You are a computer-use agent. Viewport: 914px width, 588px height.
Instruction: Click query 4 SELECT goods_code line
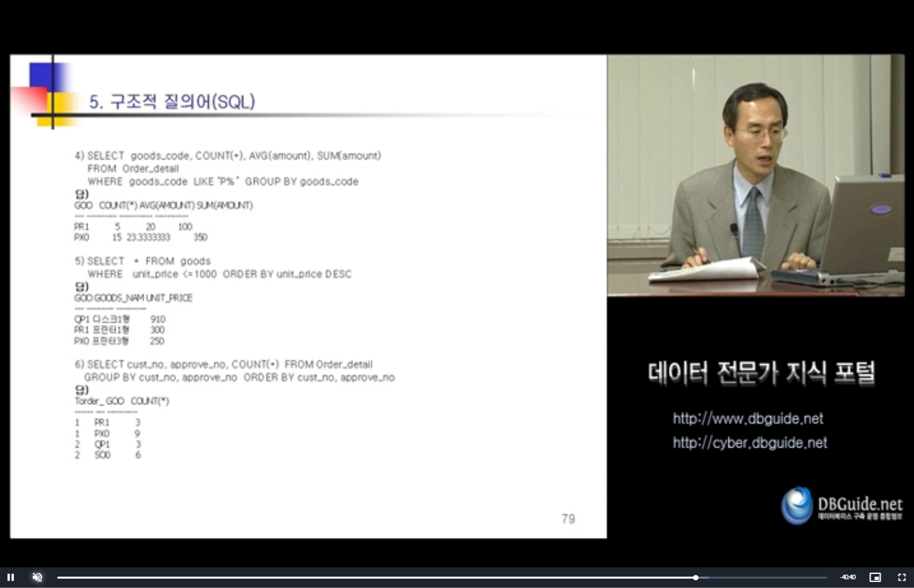[x=228, y=156]
